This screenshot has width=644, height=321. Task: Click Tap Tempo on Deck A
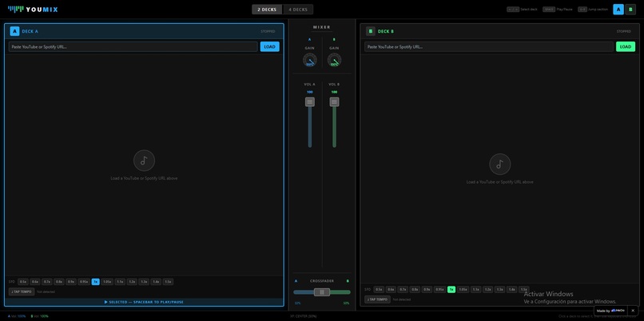[x=22, y=292]
